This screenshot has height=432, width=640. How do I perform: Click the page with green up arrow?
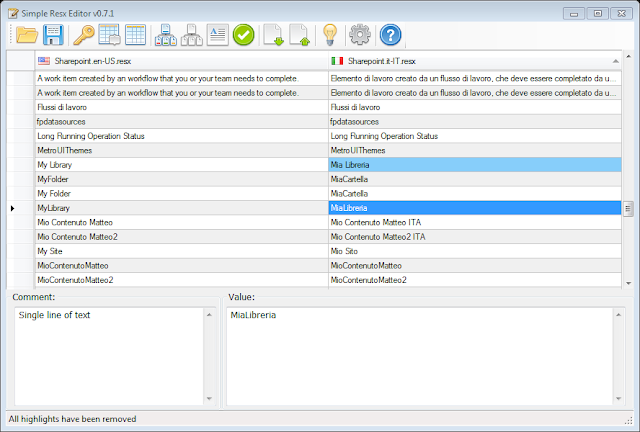click(300, 35)
